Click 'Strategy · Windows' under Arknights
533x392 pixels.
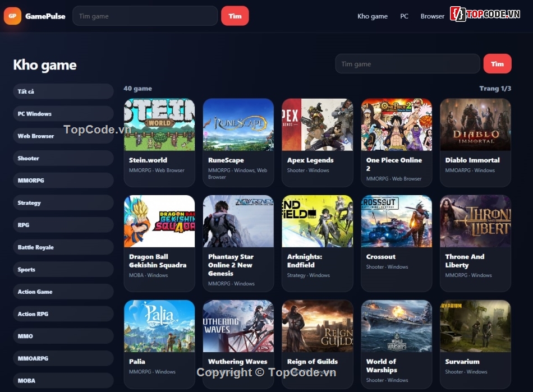point(309,275)
